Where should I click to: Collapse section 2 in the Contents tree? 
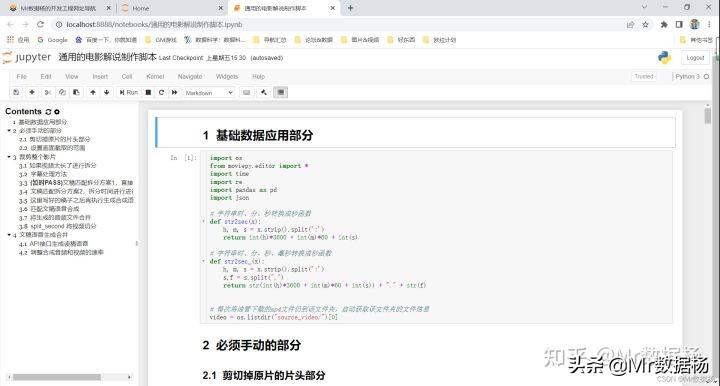coord(9,131)
